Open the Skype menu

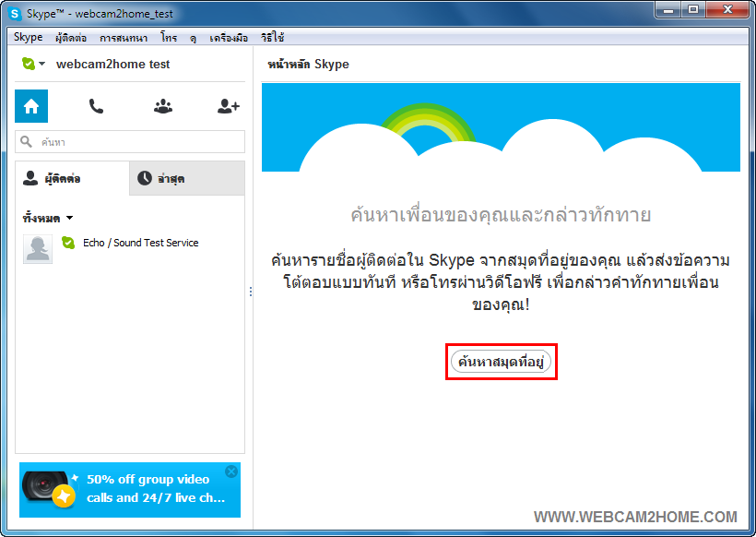tap(29, 38)
